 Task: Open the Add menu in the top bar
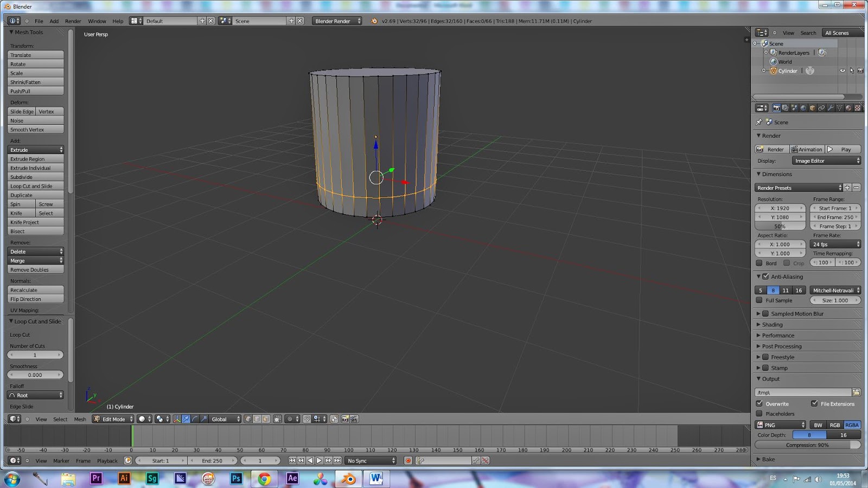click(x=54, y=21)
